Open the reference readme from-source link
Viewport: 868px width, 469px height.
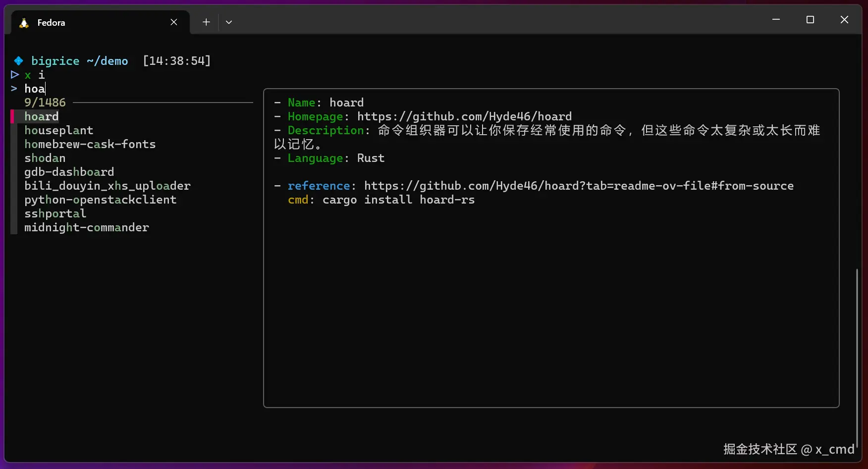click(x=579, y=186)
